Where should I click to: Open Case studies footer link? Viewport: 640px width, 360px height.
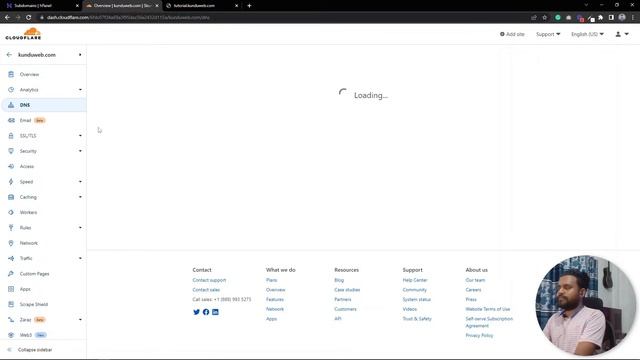coord(347,290)
